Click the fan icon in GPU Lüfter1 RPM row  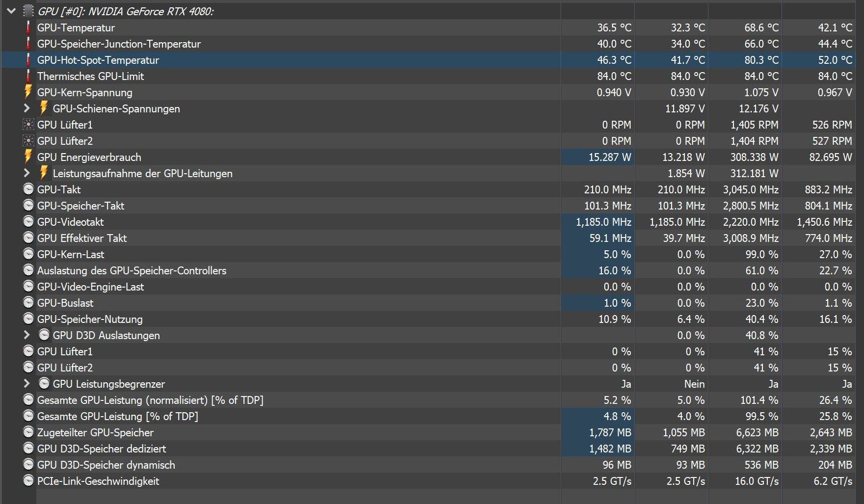click(28, 125)
